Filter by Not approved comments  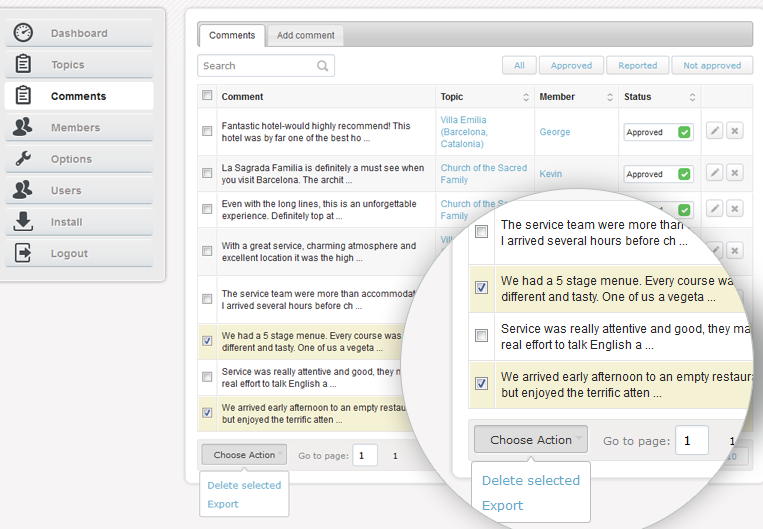click(x=712, y=65)
